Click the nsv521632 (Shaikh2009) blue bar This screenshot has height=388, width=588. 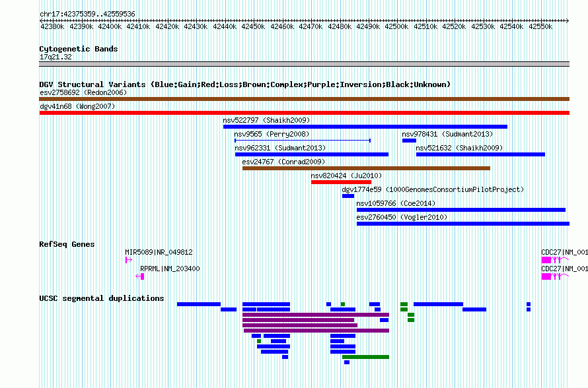(x=480, y=154)
